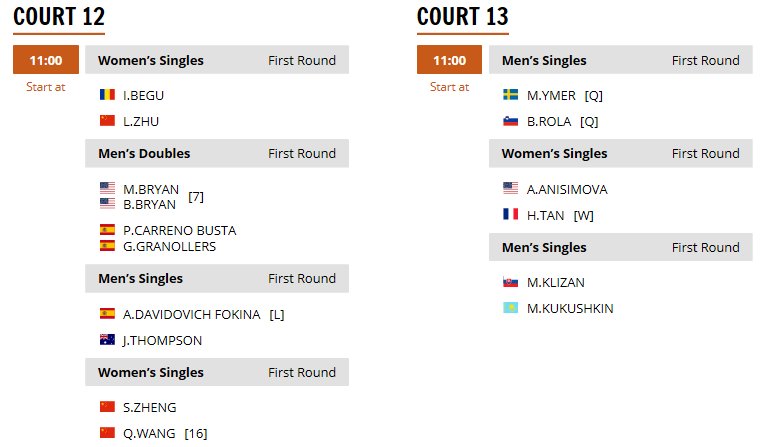Image resolution: width=760 pixels, height=447 pixels.
Task: Click the Swedish flag beside M.YMER
Action: coord(510,95)
